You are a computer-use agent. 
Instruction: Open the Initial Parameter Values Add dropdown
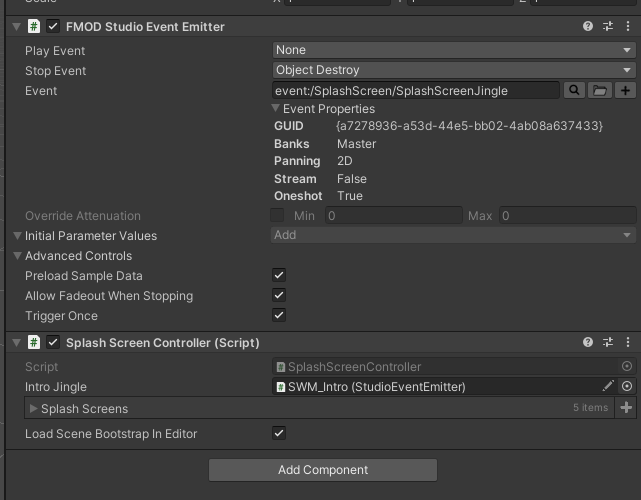[453, 235]
